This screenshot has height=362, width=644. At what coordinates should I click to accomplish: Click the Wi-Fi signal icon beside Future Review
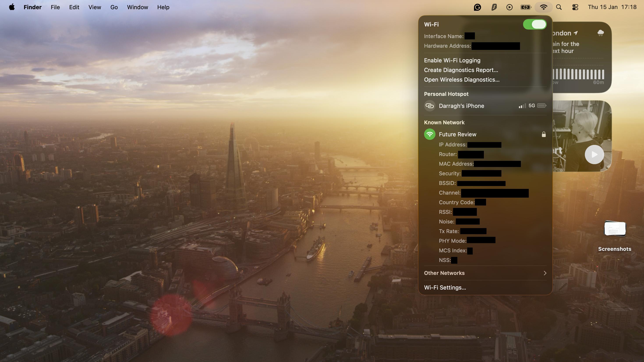coord(430,134)
